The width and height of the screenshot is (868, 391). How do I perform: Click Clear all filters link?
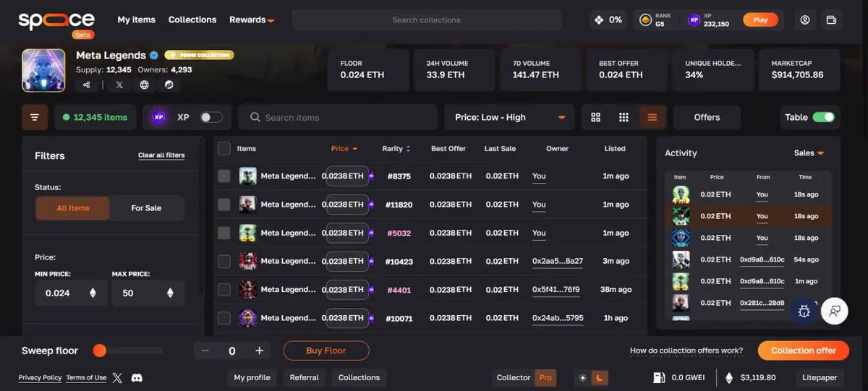pyautogui.click(x=161, y=155)
